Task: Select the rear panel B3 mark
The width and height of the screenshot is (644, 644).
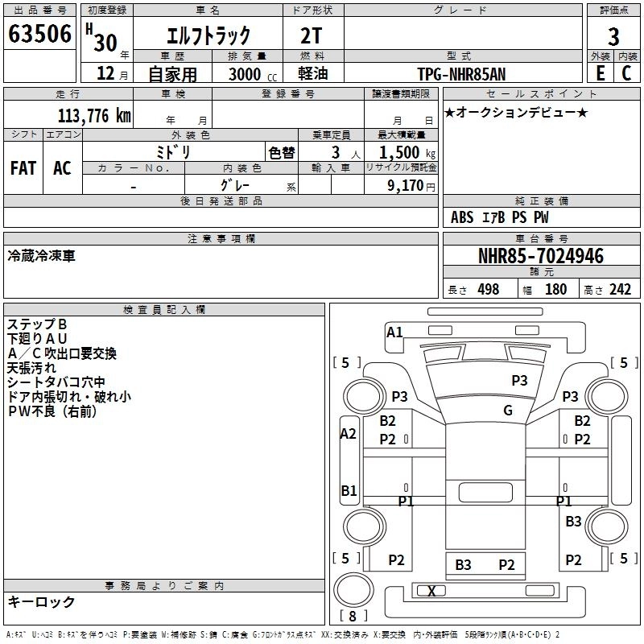Action: pos(463,565)
